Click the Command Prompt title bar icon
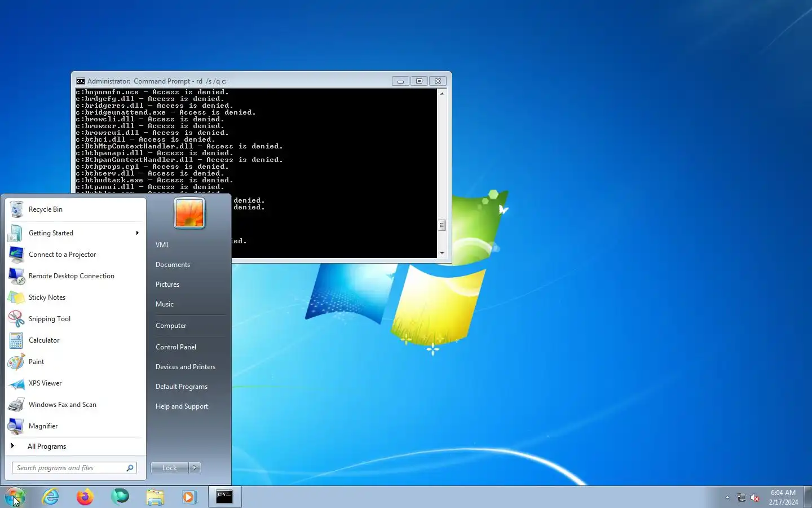The height and width of the screenshot is (508, 812). click(x=81, y=81)
